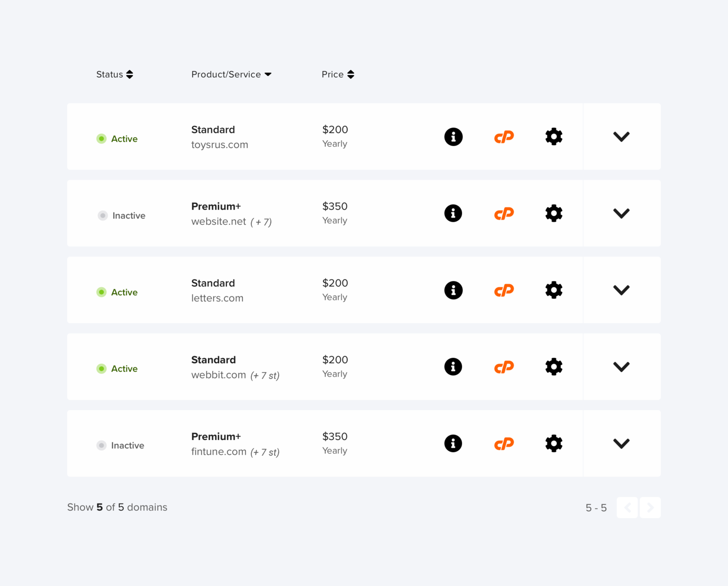Open the info icon for webbit.com
The image size is (728, 586).
coord(453,367)
